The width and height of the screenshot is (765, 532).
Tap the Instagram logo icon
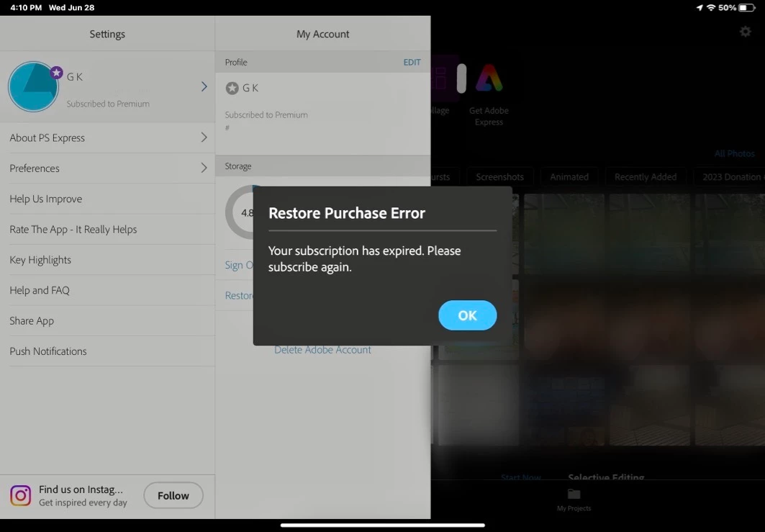coord(20,495)
